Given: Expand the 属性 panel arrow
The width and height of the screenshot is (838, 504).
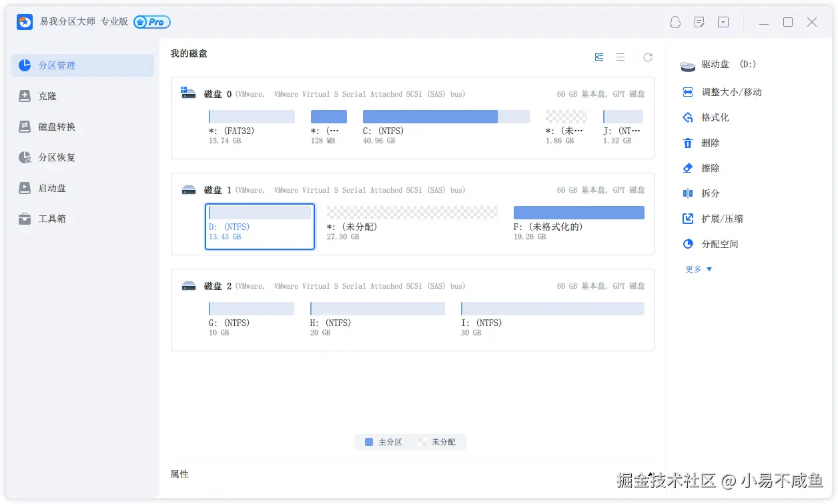Looking at the screenshot, I should point(651,474).
